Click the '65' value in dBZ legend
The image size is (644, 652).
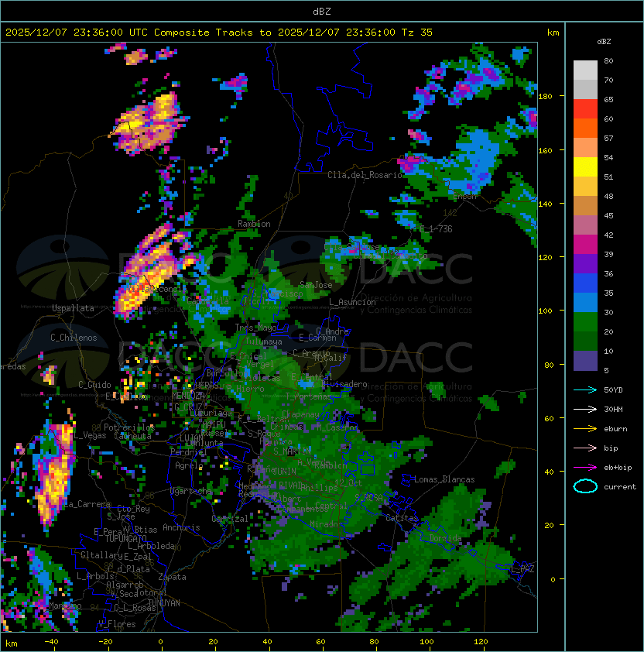point(608,99)
